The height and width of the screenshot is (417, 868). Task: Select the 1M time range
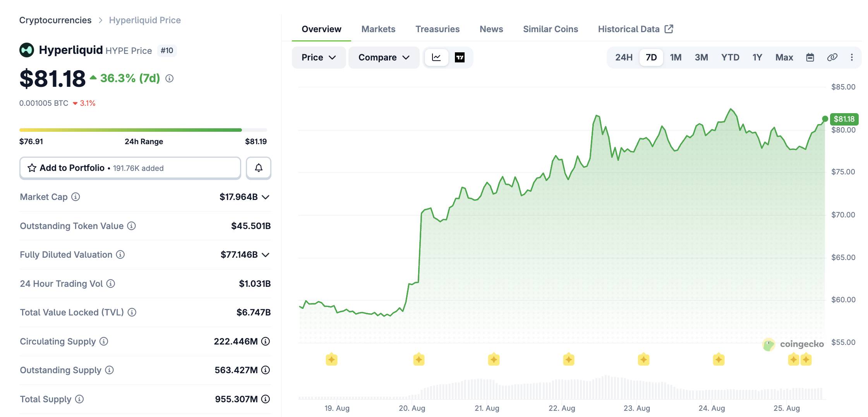pos(676,57)
